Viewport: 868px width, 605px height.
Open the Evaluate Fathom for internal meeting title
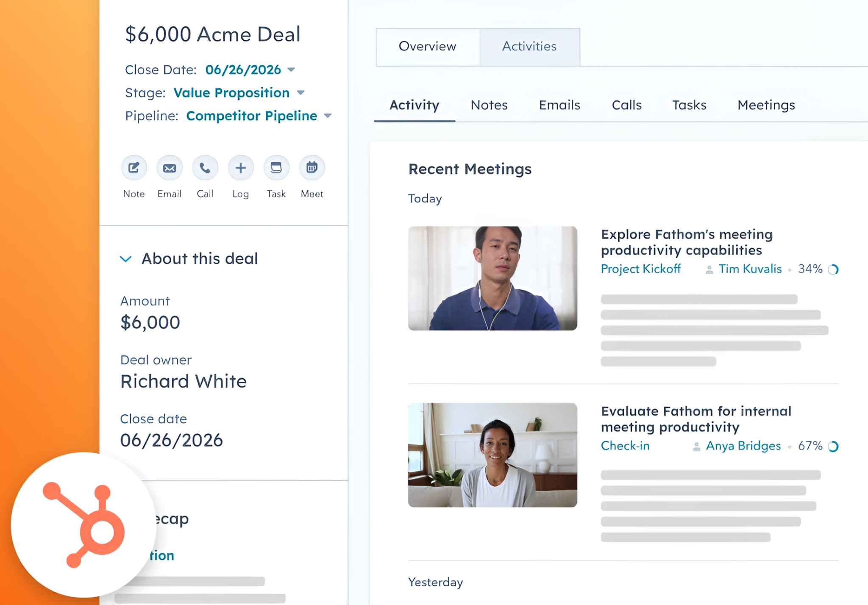point(696,419)
